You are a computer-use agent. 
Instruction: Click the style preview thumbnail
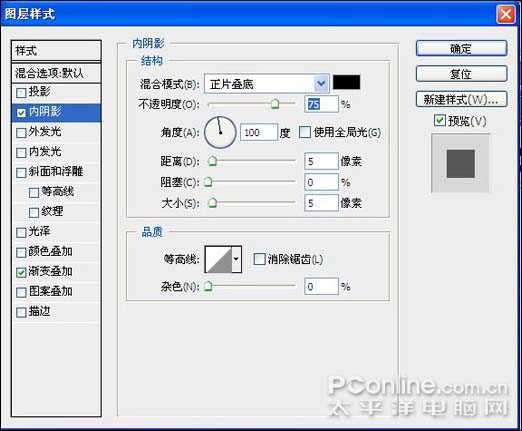tap(460, 163)
